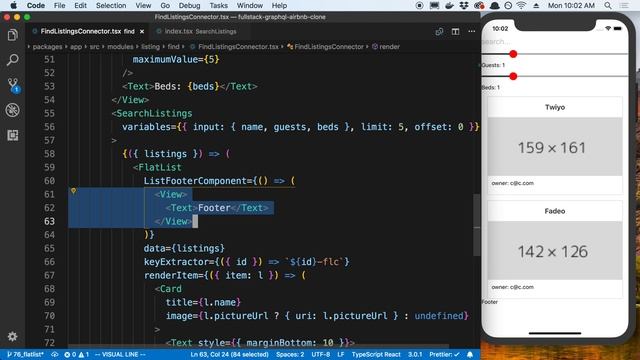Click the beds slider red thumb in simulator
The width and height of the screenshot is (640, 360).
[x=513, y=76]
